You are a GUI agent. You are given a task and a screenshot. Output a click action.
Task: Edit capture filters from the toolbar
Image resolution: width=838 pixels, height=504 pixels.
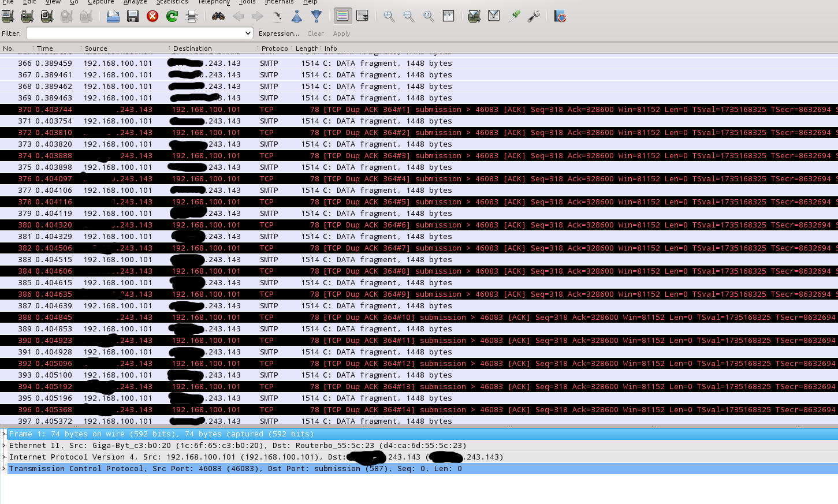pyautogui.click(x=474, y=16)
